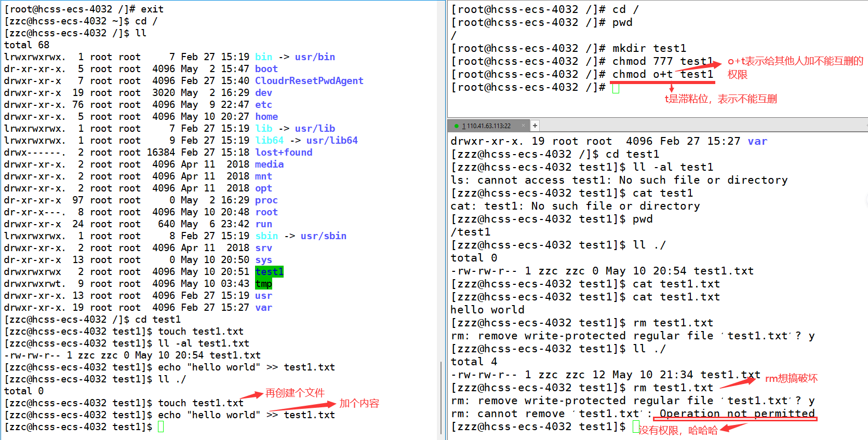Click the 'mkdir test1' command in top-right pane
This screenshot has height=440, width=868.
(649, 48)
